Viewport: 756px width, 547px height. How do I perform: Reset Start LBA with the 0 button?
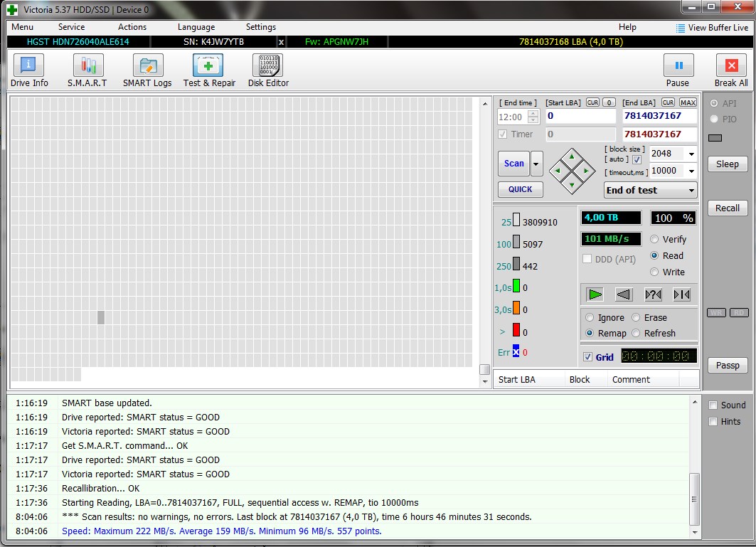click(x=609, y=102)
